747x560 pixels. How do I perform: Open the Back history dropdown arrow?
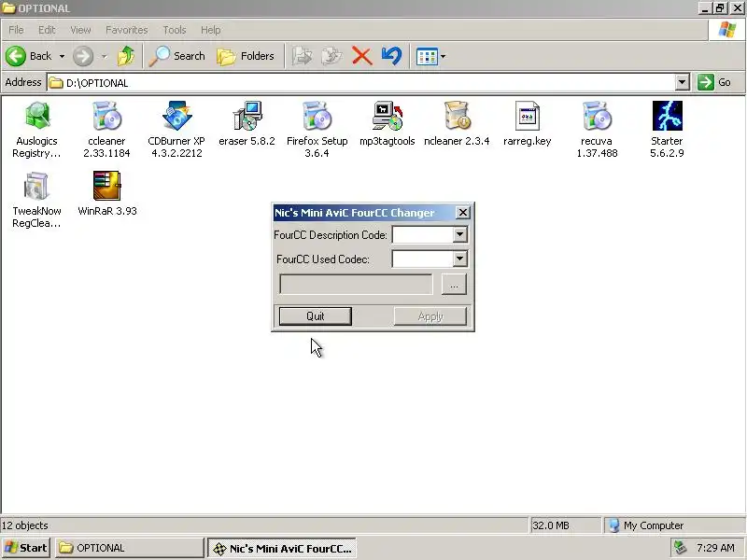click(x=62, y=56)
